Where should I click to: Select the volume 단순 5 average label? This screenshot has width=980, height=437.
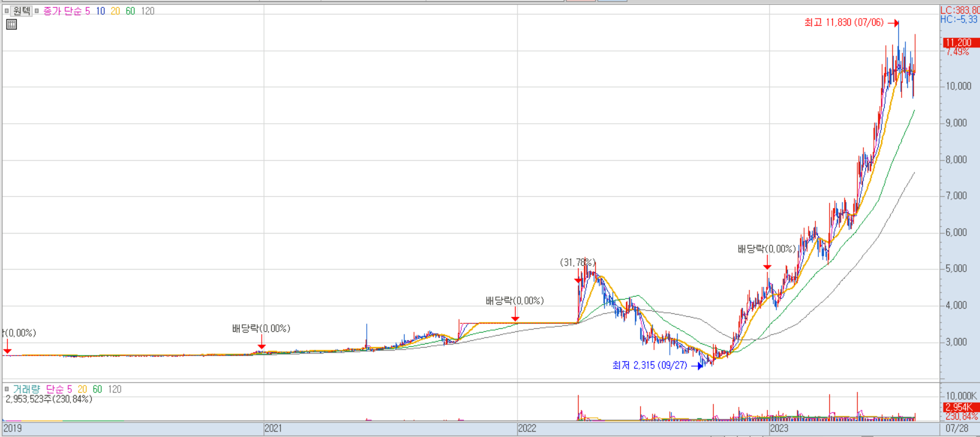pos(59,389)
